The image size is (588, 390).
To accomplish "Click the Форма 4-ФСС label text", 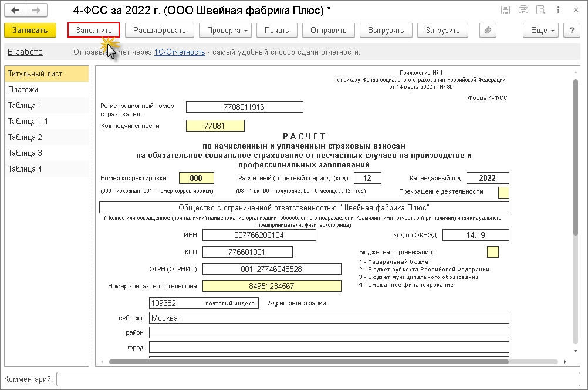I will click(488, 97).
